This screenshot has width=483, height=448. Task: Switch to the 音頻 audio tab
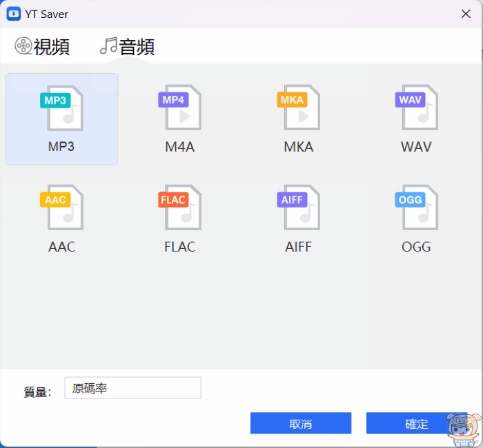click(x=127, y=47)
